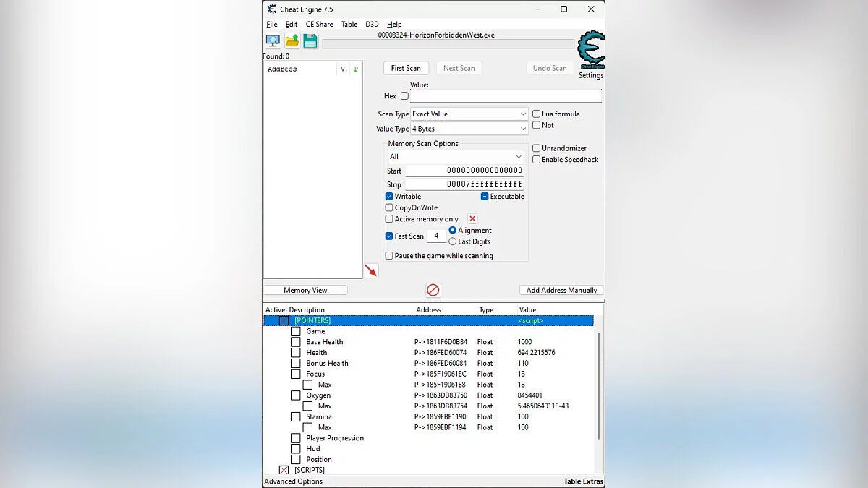The image size is (868, 488).
Task: Click the cheat table vertical scrollbar
Action: [598, 383]
